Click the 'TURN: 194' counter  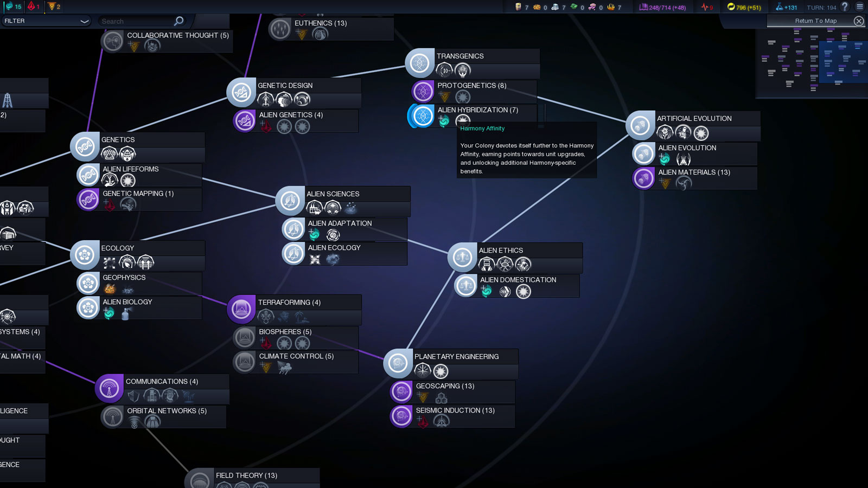pos(821,8)
